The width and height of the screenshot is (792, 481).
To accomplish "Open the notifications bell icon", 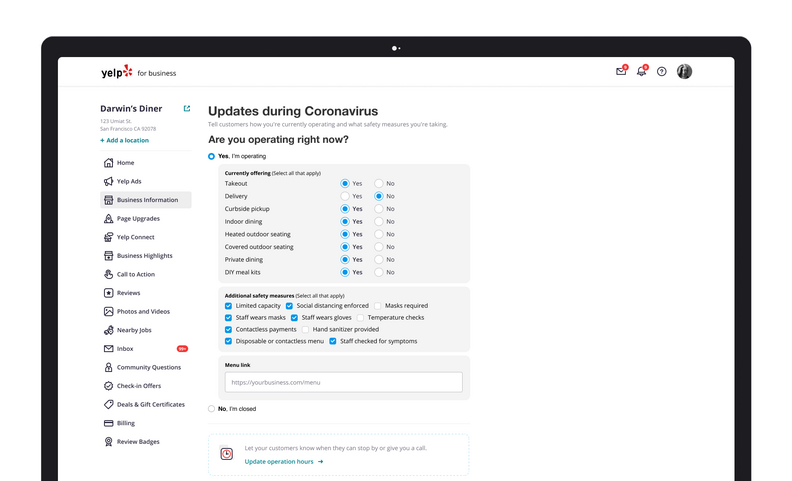I will 641,71.
